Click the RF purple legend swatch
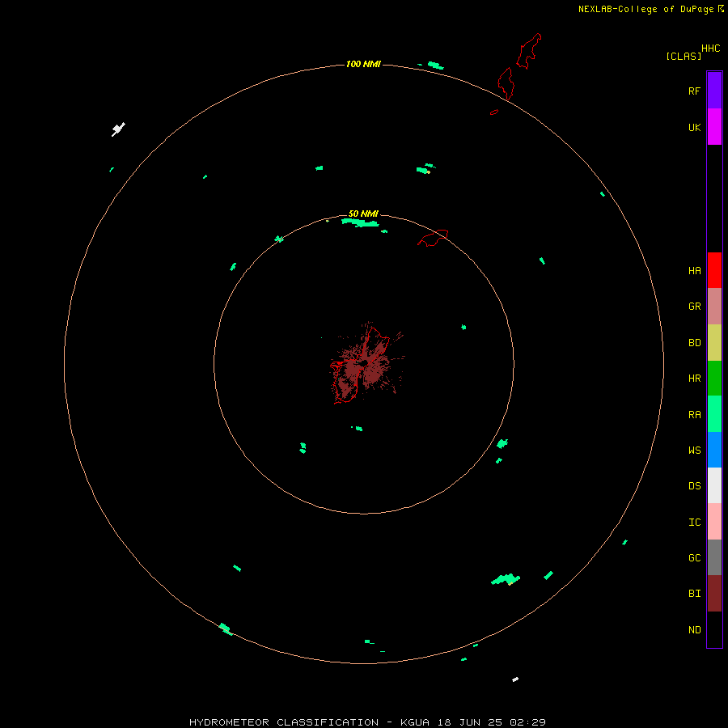 pos(714,91)
